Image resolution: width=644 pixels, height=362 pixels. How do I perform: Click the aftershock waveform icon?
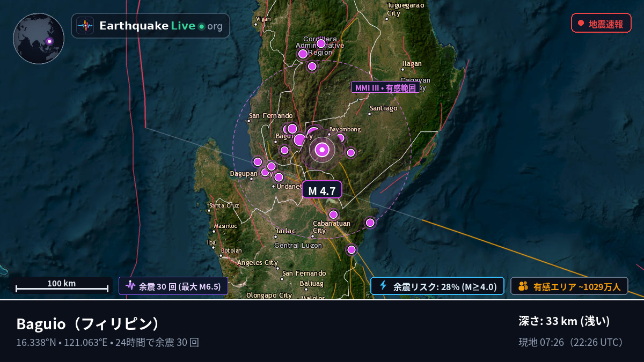130,285
